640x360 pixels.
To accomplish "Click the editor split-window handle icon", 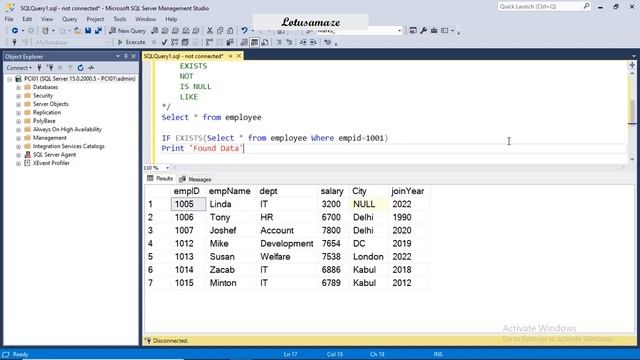I will [632, 65].
